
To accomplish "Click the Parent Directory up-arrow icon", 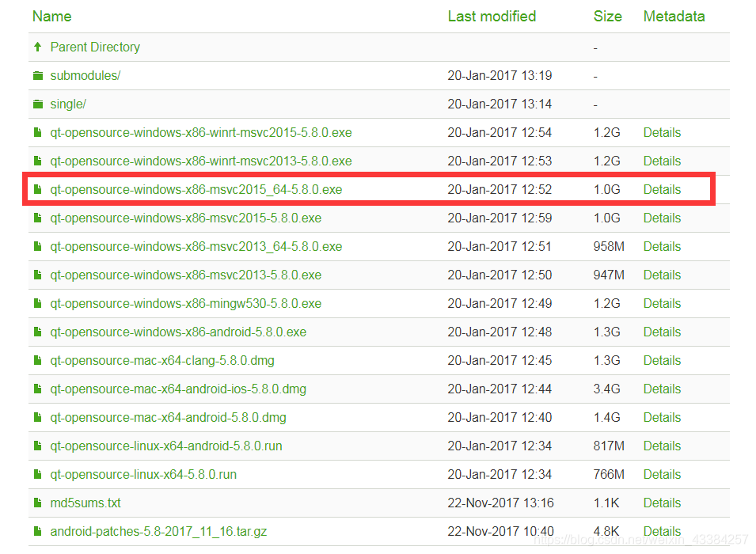I will (x=38, y=47).
